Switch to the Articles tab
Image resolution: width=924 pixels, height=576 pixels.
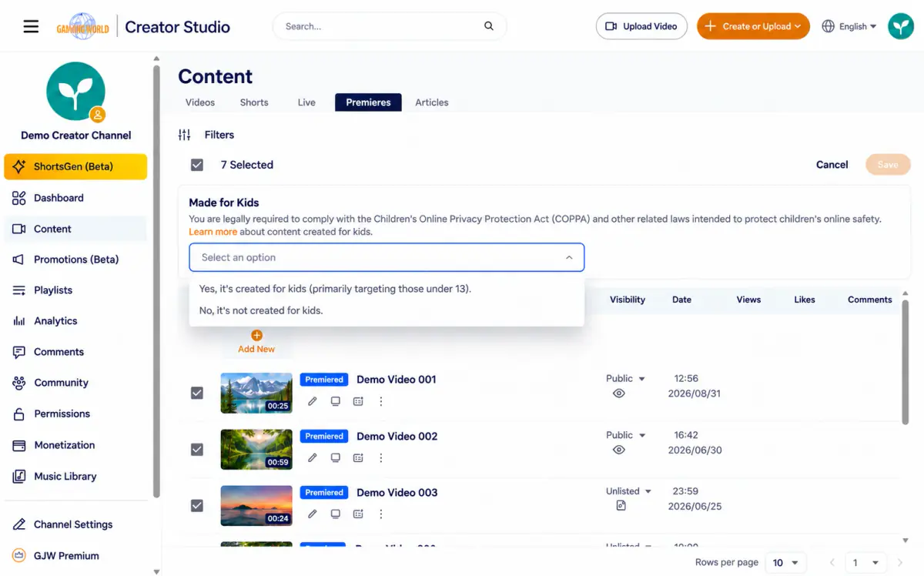(x=432, y=102)
